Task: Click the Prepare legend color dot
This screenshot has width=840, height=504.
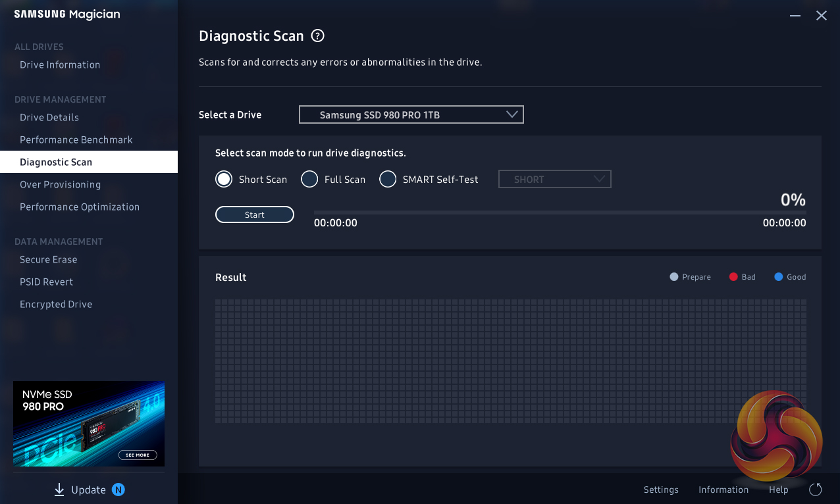Action: point(673,277)
